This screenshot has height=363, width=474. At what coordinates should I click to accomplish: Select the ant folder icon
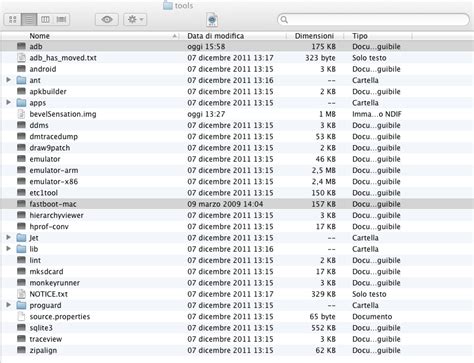tap(21, 80)
